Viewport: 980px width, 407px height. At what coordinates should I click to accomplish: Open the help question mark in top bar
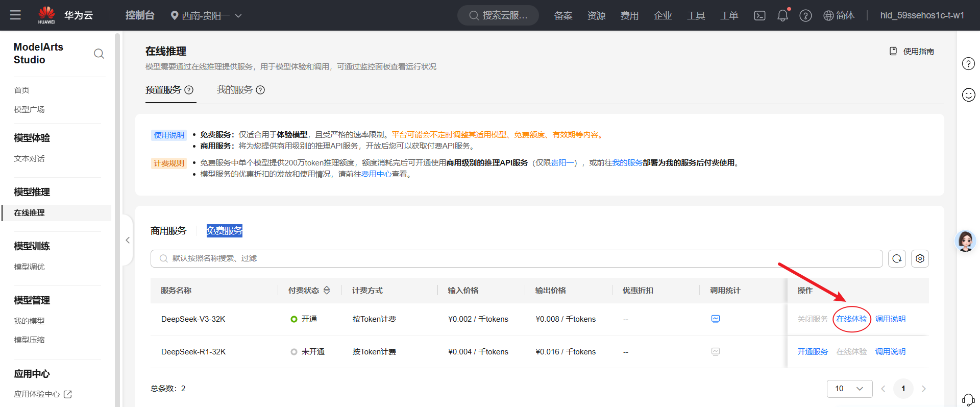point(805,16)
